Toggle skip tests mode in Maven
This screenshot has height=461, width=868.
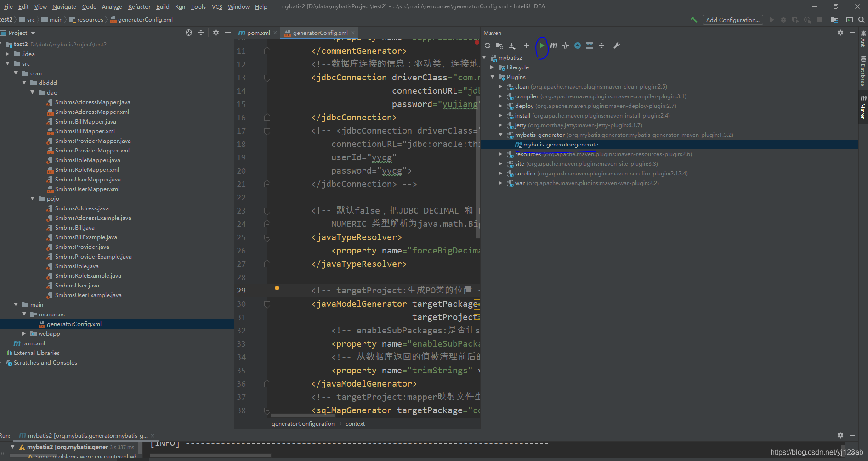[578, 45]
